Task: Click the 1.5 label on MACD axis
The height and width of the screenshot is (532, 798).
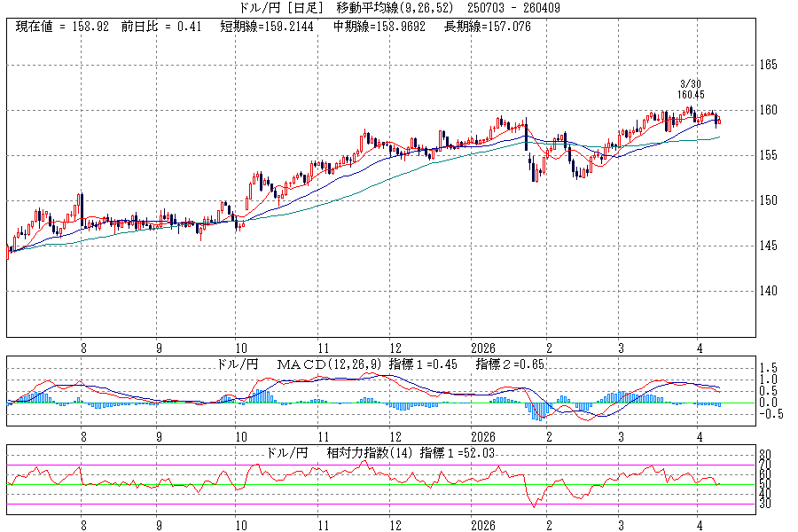Action: click(x=771, y=367)
